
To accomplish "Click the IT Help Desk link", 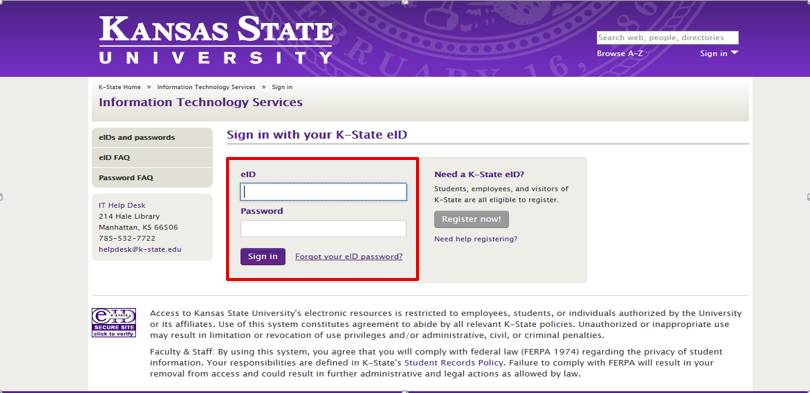I will tap(122, 206).
